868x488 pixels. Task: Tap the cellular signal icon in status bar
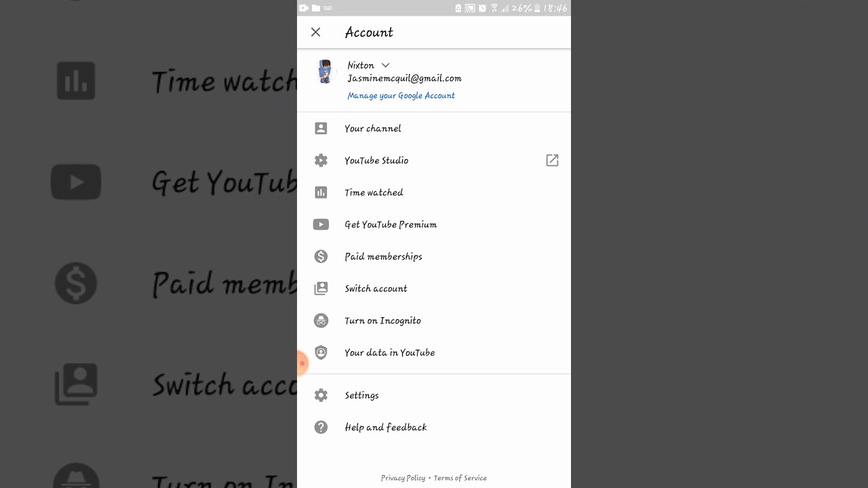coord(505,8)
